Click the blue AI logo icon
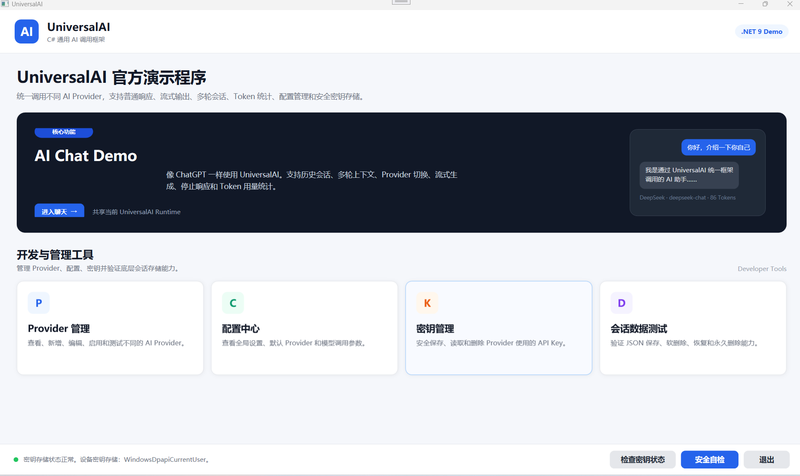 [27, 32]
